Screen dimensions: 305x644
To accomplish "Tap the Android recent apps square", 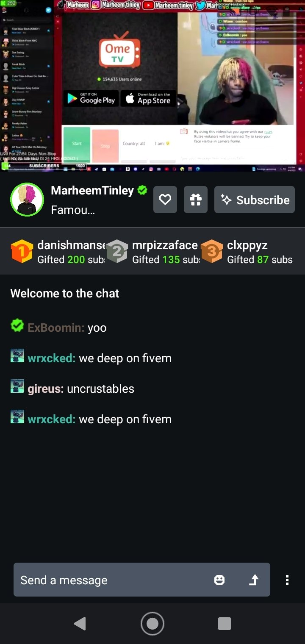I will [225, 624].
